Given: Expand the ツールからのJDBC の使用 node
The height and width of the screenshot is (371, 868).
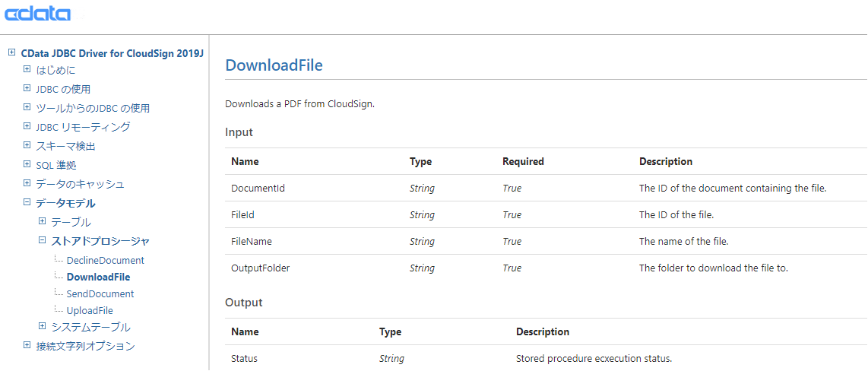Looking at the screenshot, I should coord(27,108).
